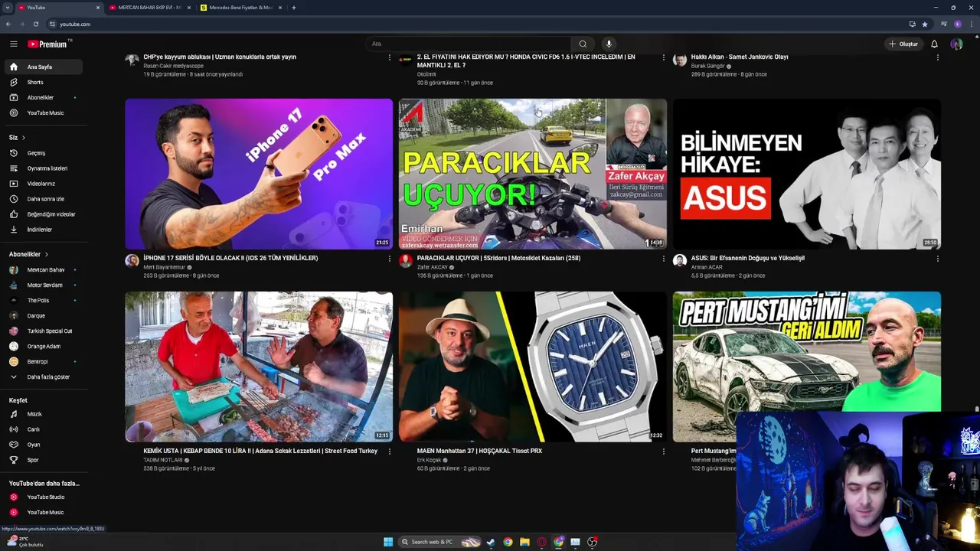Expand the Siz section chevron
Screen dimensions: 980x551
coord(24,138)
